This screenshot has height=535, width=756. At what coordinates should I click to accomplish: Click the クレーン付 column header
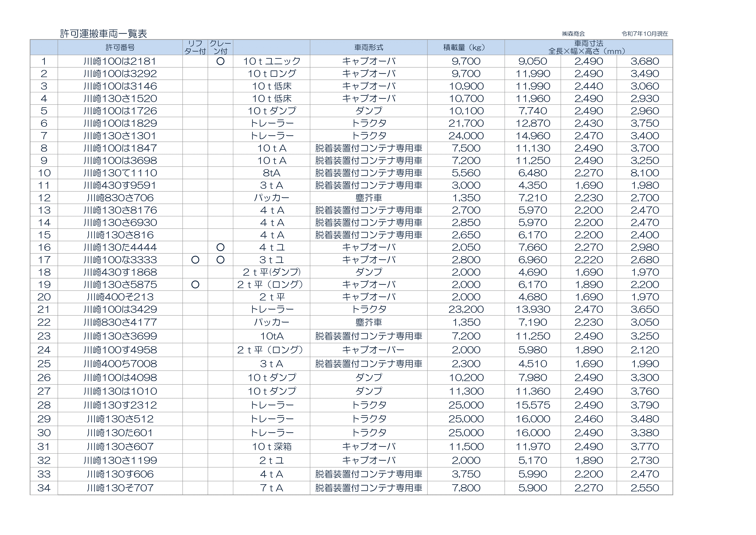click(x=220, y=47)
